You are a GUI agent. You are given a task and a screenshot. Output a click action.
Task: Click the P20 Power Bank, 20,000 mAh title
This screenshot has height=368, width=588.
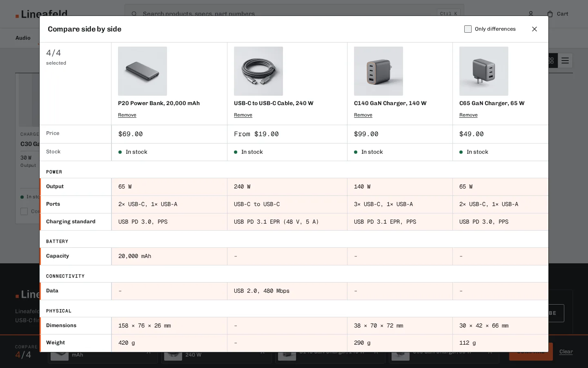[x=159, y=103]
